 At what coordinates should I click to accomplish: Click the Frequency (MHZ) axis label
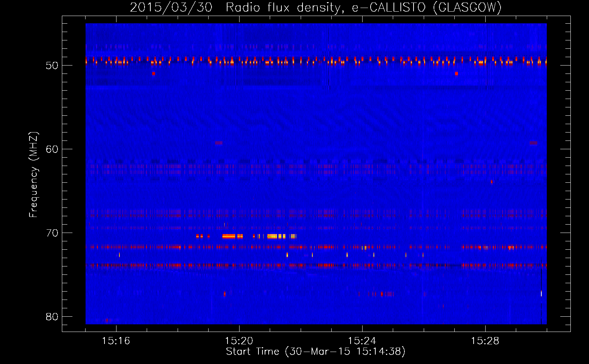click(x=33, y=174)
